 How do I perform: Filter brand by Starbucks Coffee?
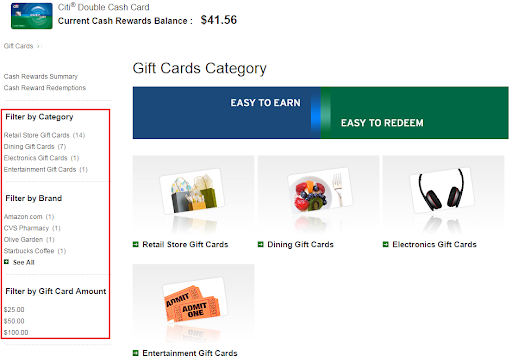click(35, 251)
